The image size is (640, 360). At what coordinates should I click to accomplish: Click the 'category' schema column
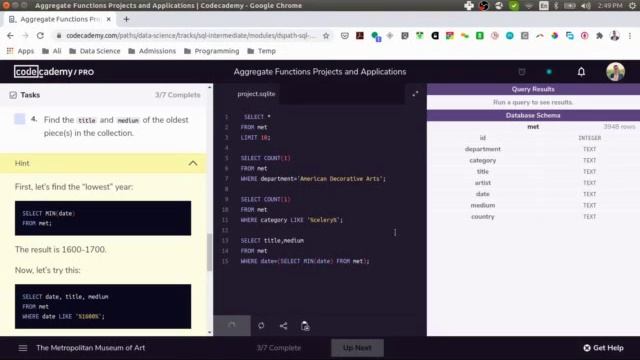click(x=482, y=160)
